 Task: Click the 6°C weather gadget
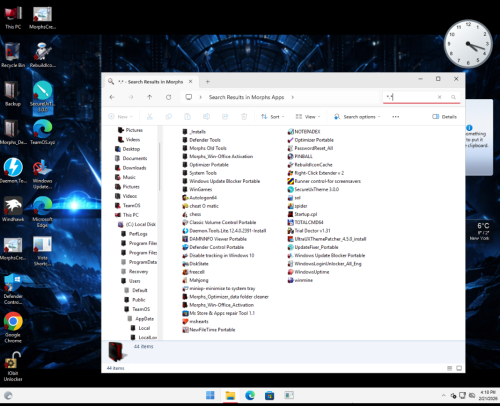click(480, 231)
